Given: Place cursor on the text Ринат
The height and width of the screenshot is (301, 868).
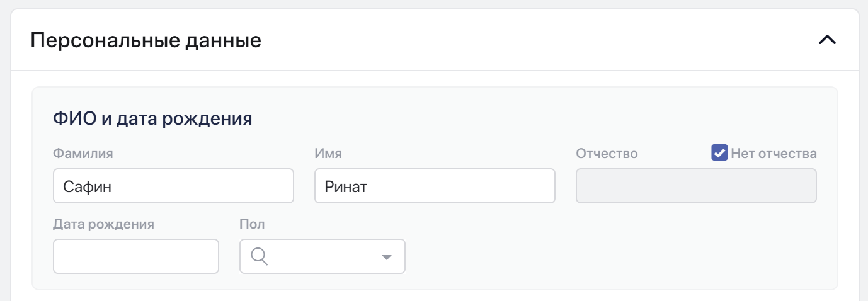Looking at the screenshot, I should tap(346, 186).
